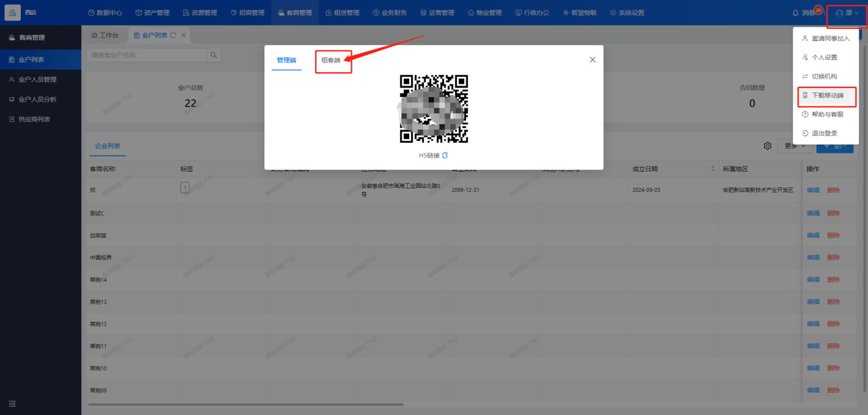Open 业户人员分析 in the left sidebar

pos(41,99)
